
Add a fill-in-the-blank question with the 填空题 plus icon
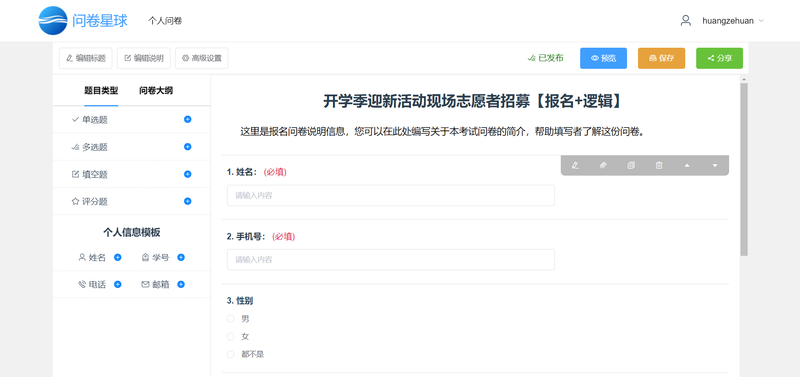(x=187, y=174)
